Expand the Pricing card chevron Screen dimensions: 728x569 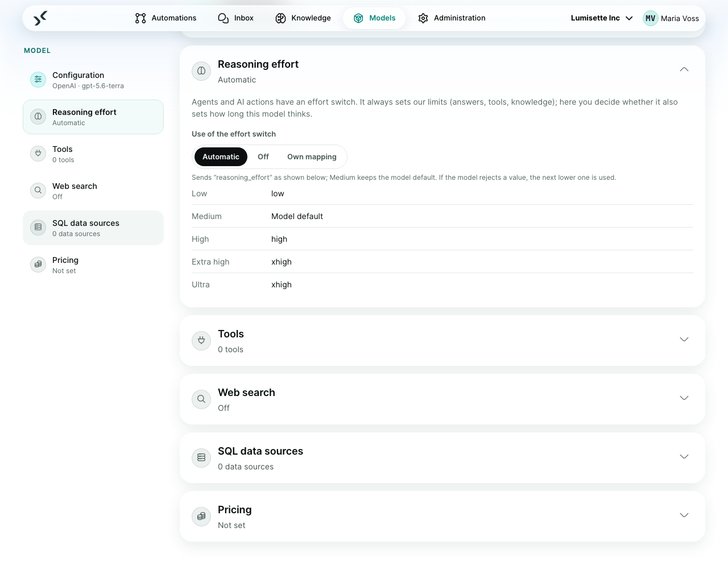tap(684, 515)
